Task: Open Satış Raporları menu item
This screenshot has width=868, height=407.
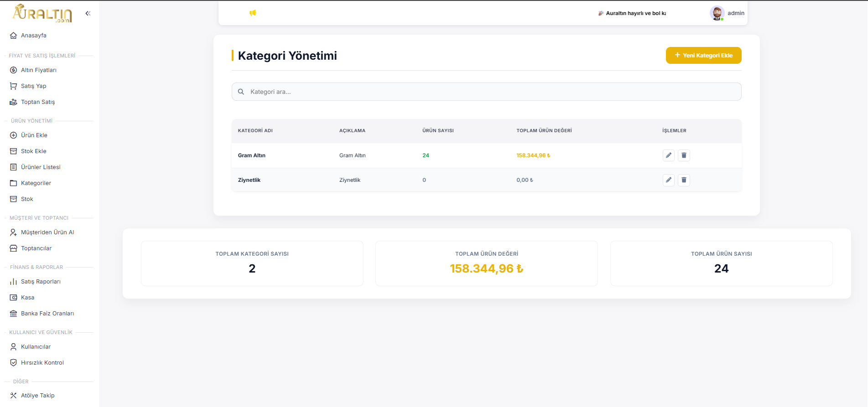Action: 41,282
